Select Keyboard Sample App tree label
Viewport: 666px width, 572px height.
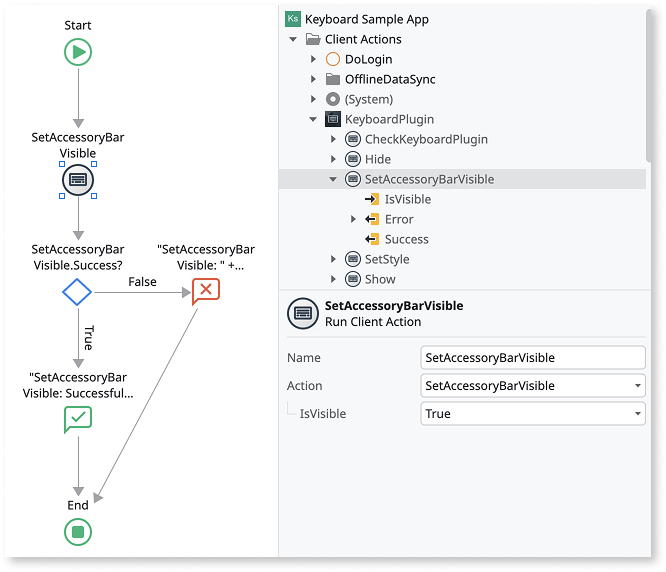(x=367, y=19)
